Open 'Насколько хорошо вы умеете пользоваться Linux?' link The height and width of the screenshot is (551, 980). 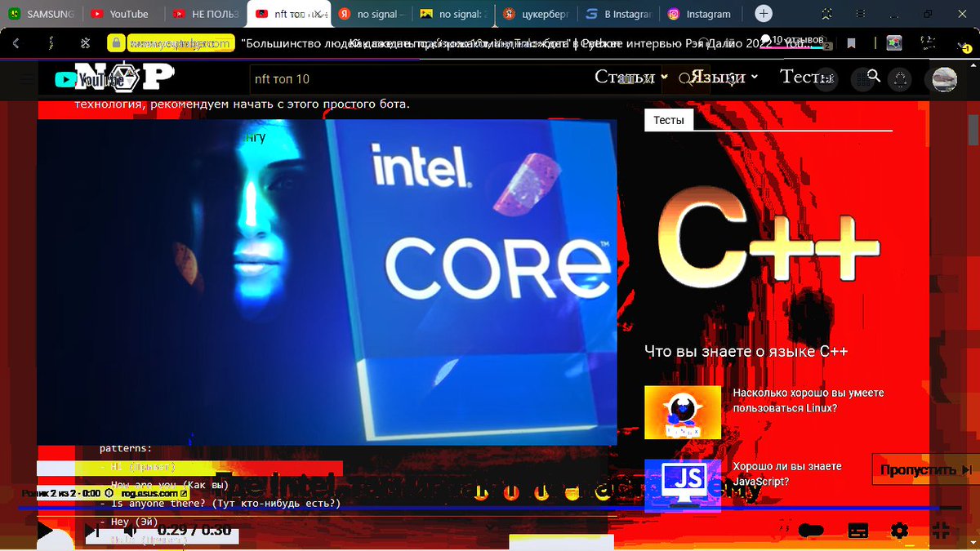click(808, 400)
